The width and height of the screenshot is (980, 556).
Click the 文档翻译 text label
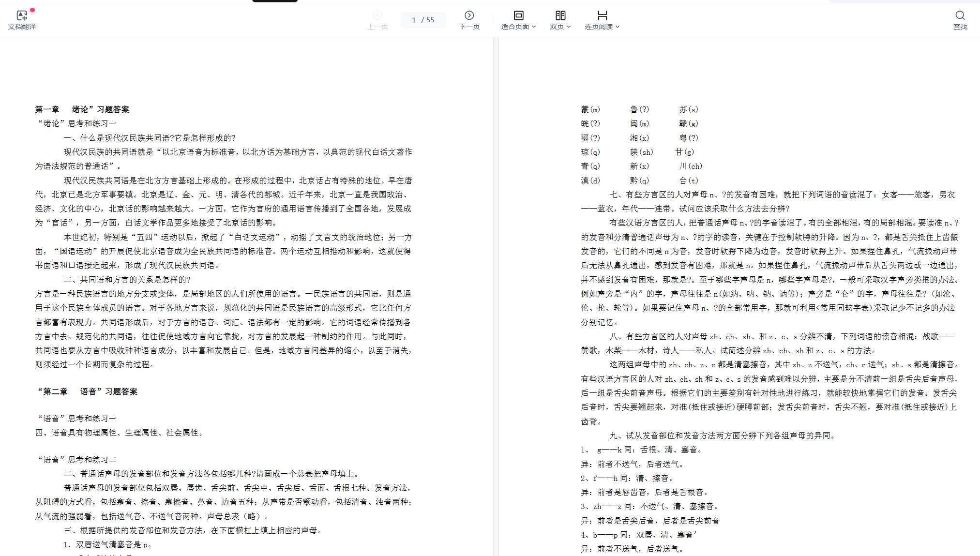[22, 27]
